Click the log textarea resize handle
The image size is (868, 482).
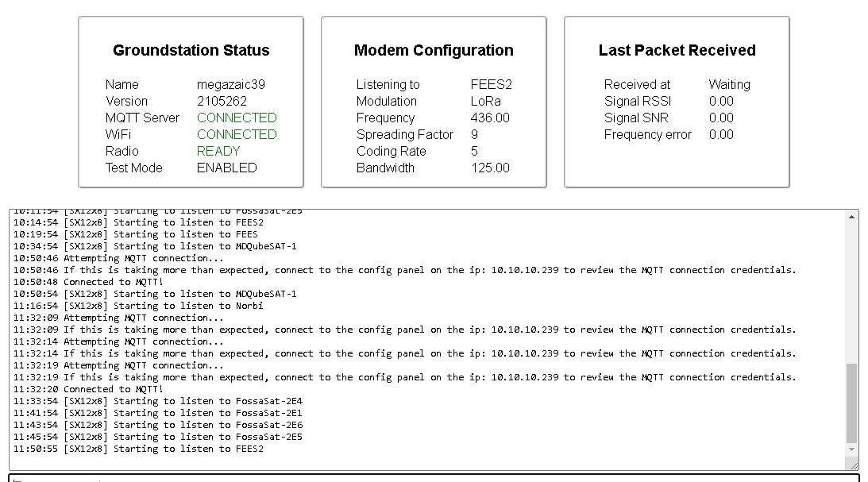[852, 465]
